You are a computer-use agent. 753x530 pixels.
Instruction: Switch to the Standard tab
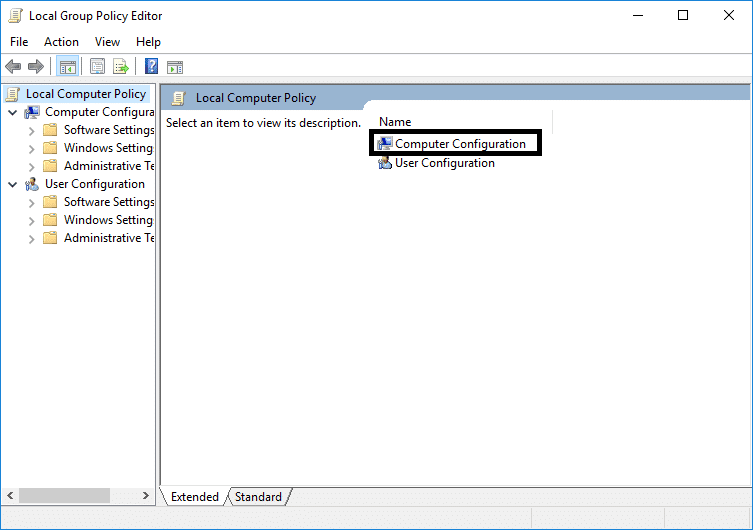258,496
